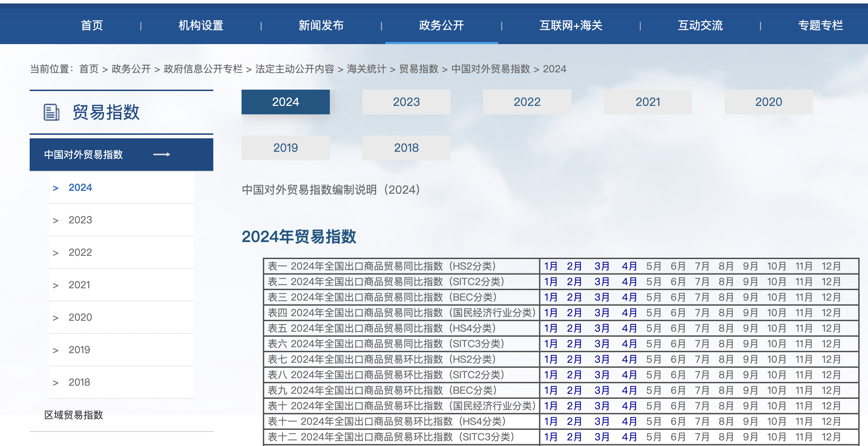Screen dimensions: 868x446
Task: Switch to the 2019 year tab
Action: coord(285,147)
